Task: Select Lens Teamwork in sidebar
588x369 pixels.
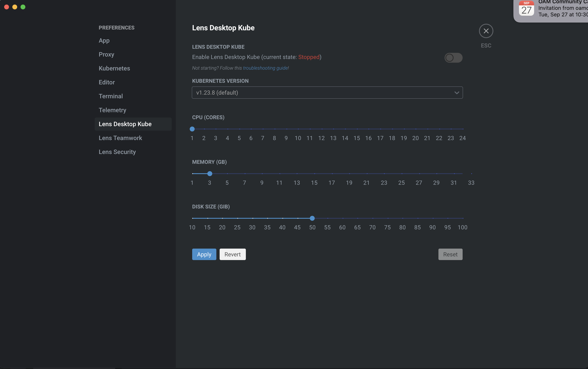Action: click(120, 138)
